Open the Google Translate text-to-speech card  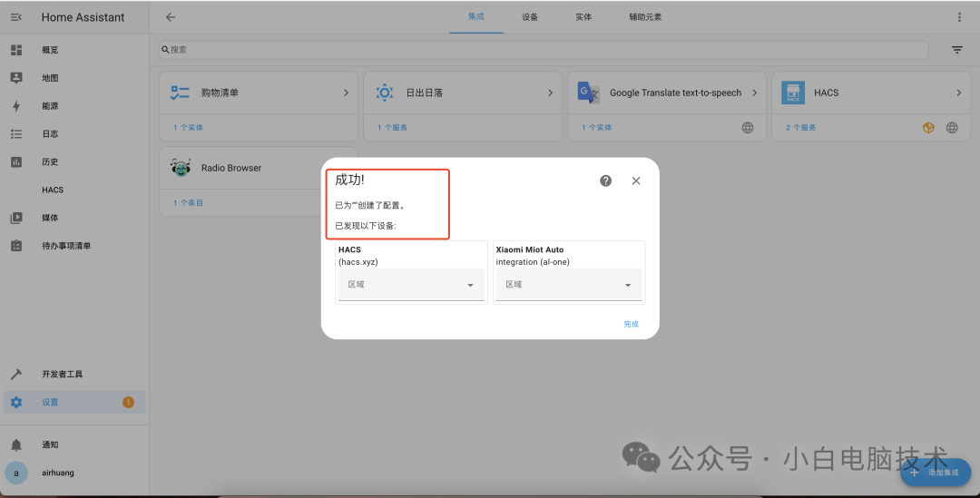667,93
